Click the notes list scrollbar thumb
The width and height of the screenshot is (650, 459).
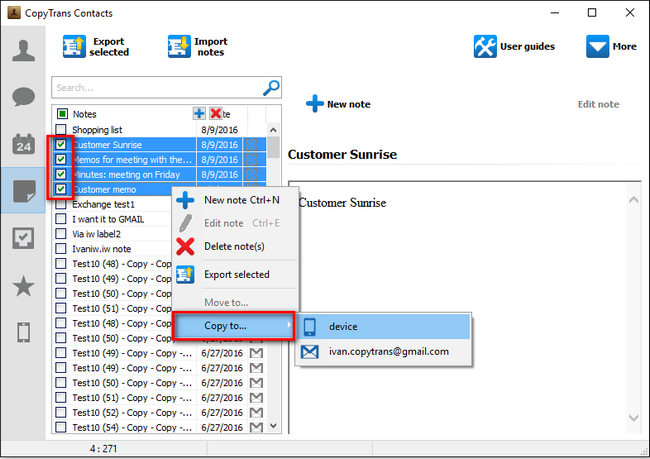click(273, 147)
